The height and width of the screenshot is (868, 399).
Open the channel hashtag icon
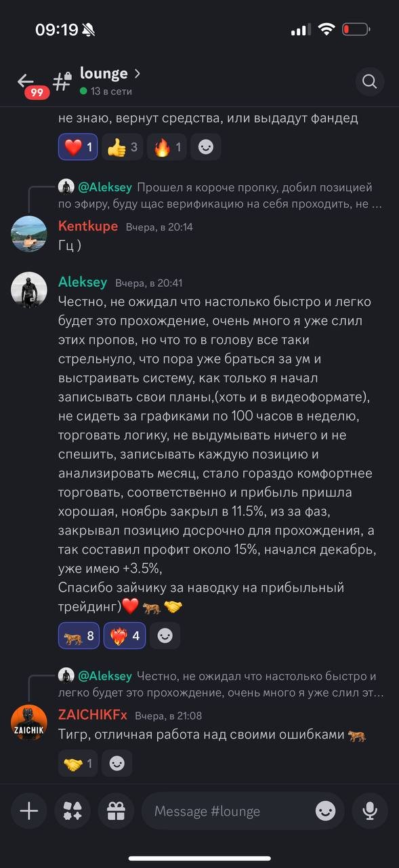click(x=61, y=81)
